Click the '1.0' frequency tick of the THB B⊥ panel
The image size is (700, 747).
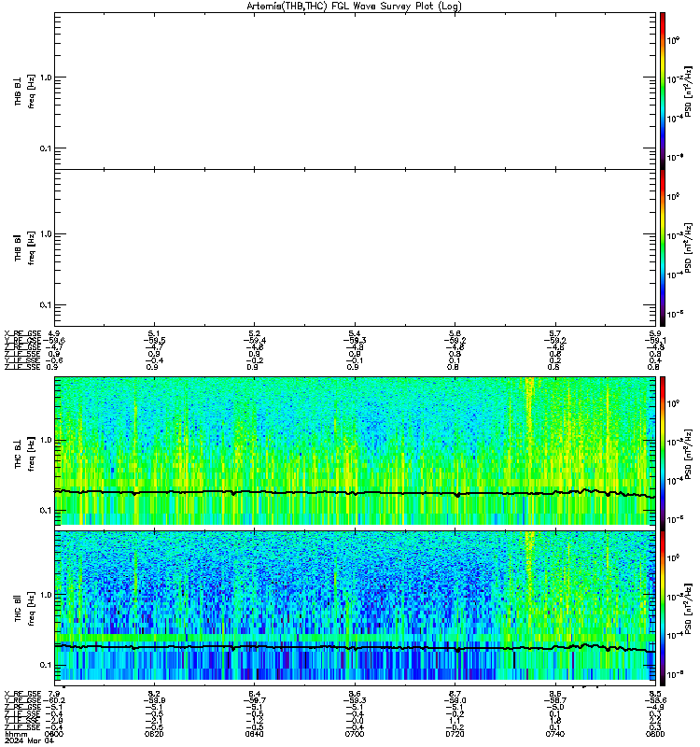(46, 78)
